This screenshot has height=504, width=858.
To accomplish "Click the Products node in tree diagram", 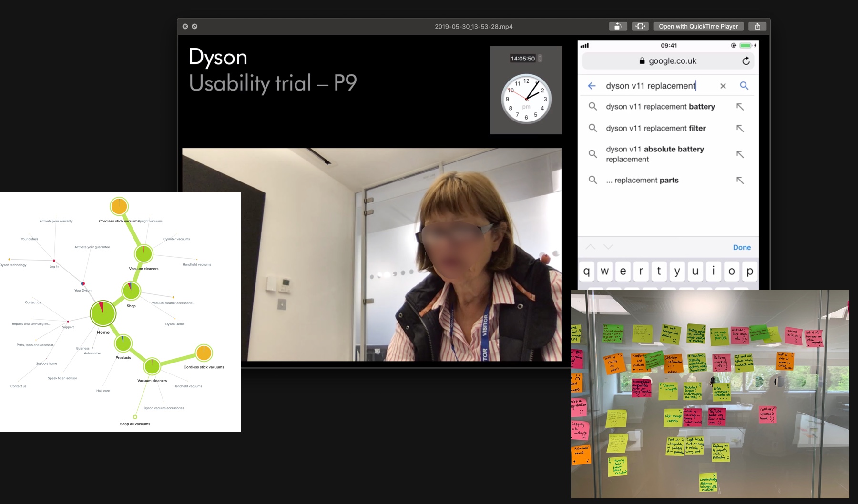I will [x=123, y=343].
